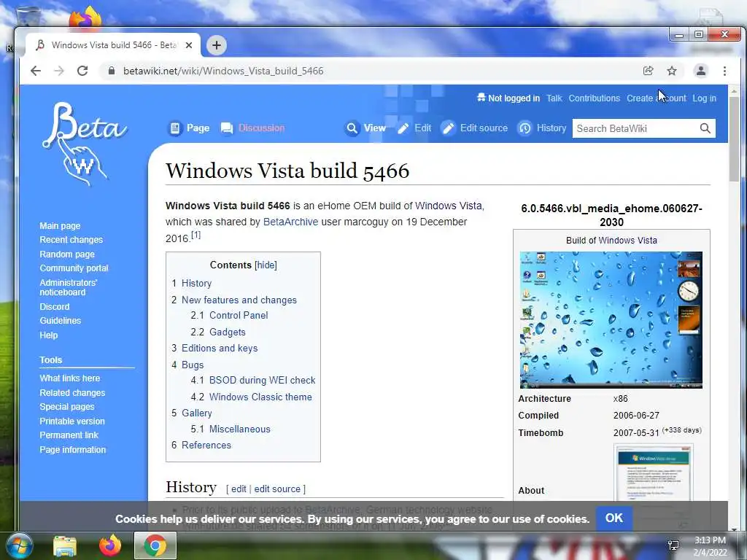
Task: Jump to New features and changes
Action: coord(234,300)
